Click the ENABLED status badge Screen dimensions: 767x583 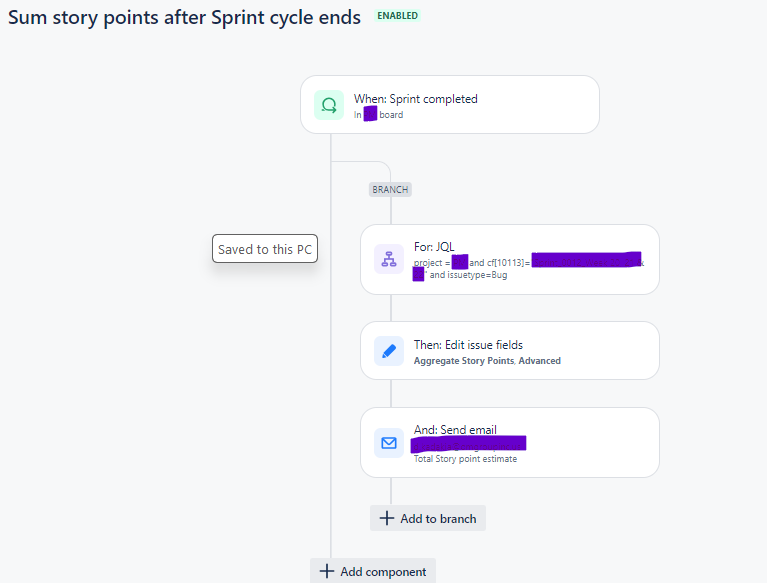tap(397, 16)
